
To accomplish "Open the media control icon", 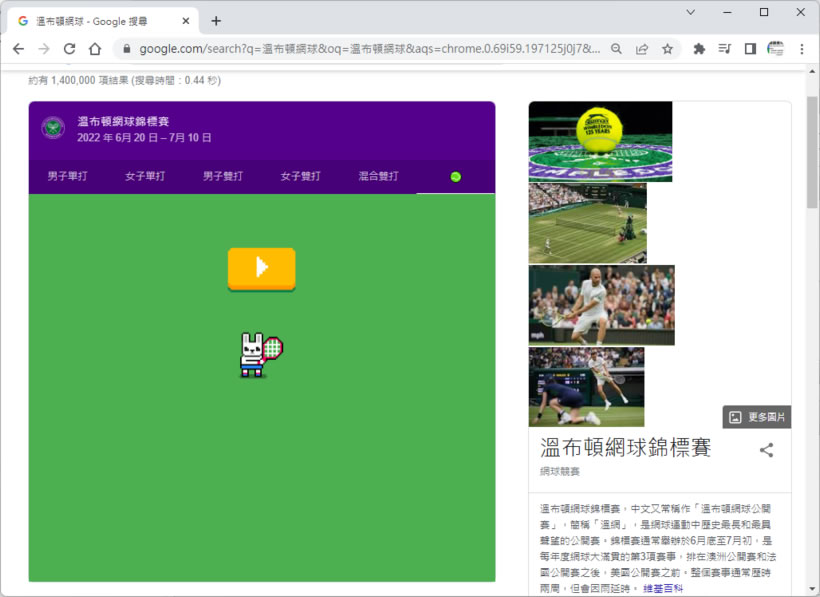I will click(x=724, y=49).
